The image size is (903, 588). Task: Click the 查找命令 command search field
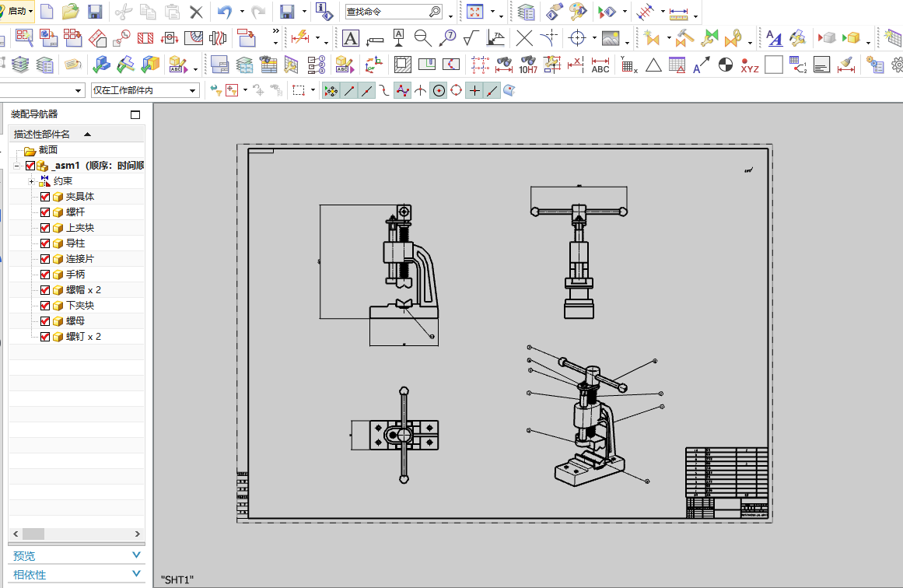[394, 12]
